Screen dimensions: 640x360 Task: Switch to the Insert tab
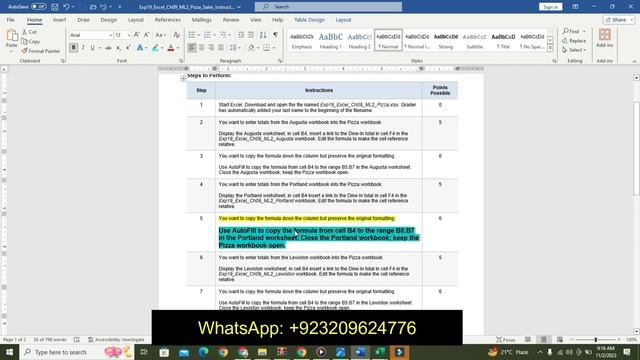[59, 20]
